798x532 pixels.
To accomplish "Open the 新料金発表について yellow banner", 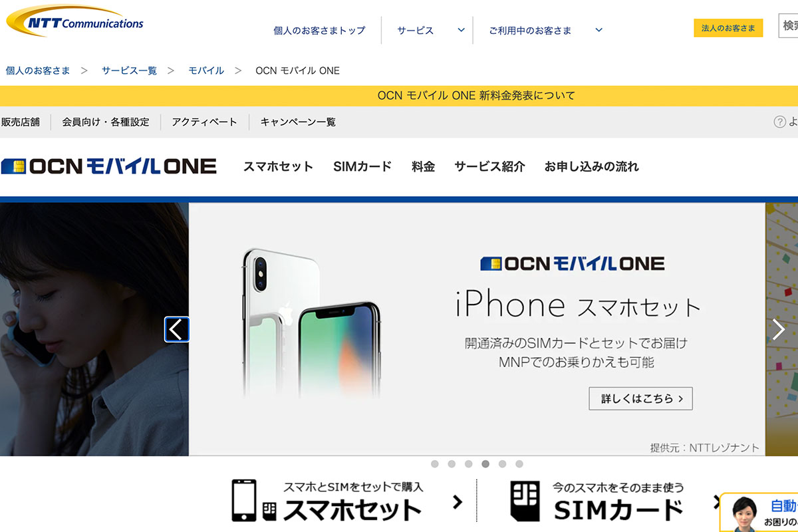I will (x=399, y=96).
